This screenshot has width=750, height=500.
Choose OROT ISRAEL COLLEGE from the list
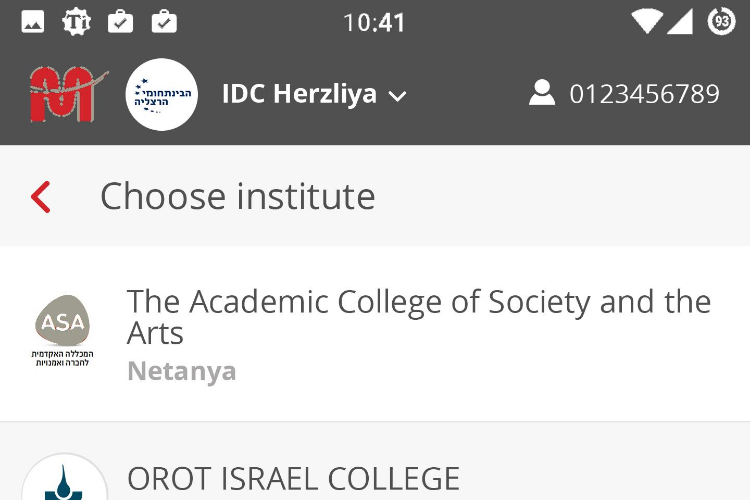pyautogui.click(x=293, y=478)
